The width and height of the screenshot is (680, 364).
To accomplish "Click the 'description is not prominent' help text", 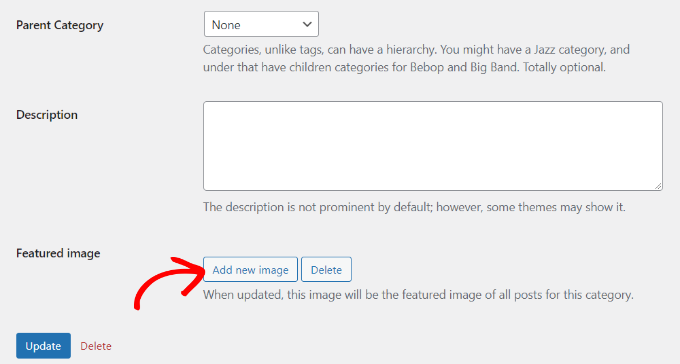I will 414,207.
